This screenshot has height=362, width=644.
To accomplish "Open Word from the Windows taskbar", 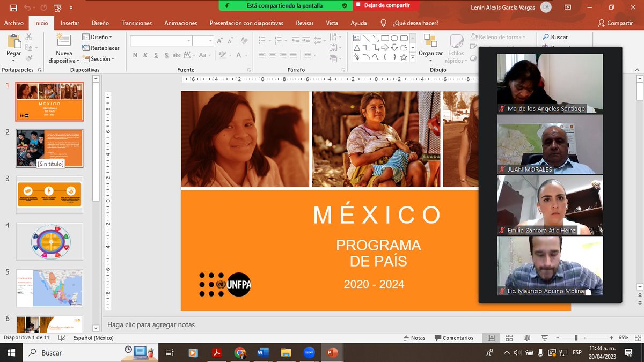I will [263, 353].
